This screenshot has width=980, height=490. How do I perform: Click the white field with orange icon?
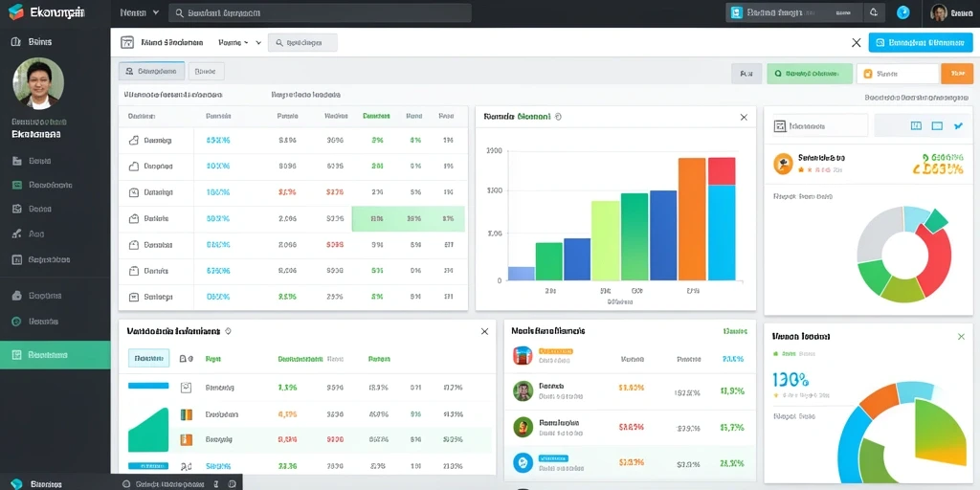tap(898, 73)
